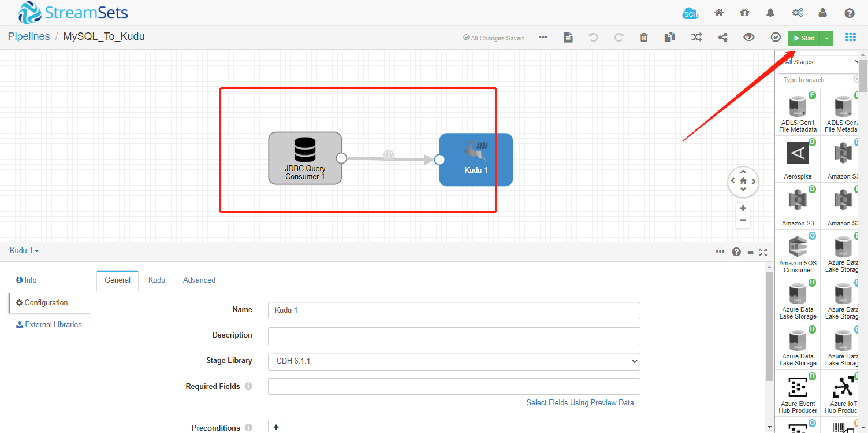Screen dimensions: 868x433
Task: Open the Info side tab
Action: tap(27, 280)
